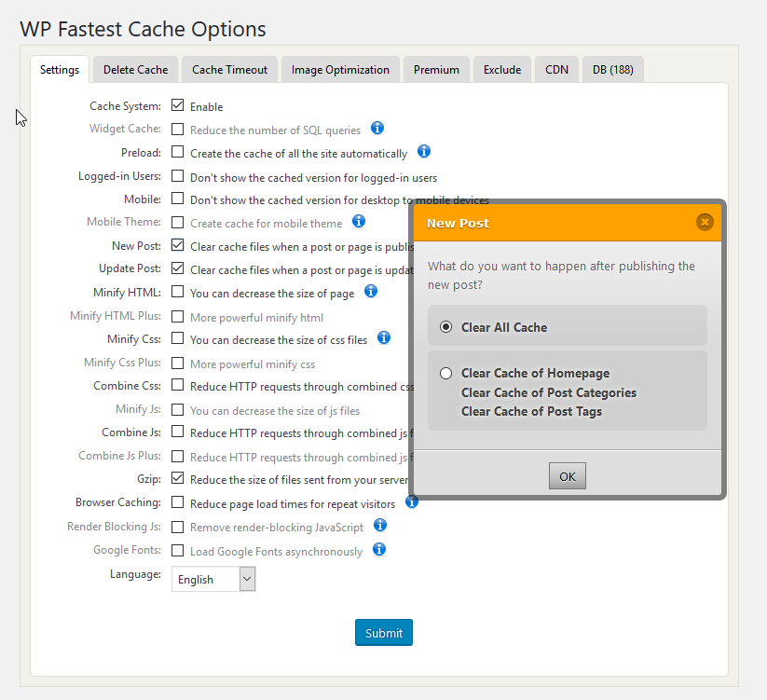767x700 pixels.
Task: Click the info icon beside Widget Cache
Action: click(377, 129)
